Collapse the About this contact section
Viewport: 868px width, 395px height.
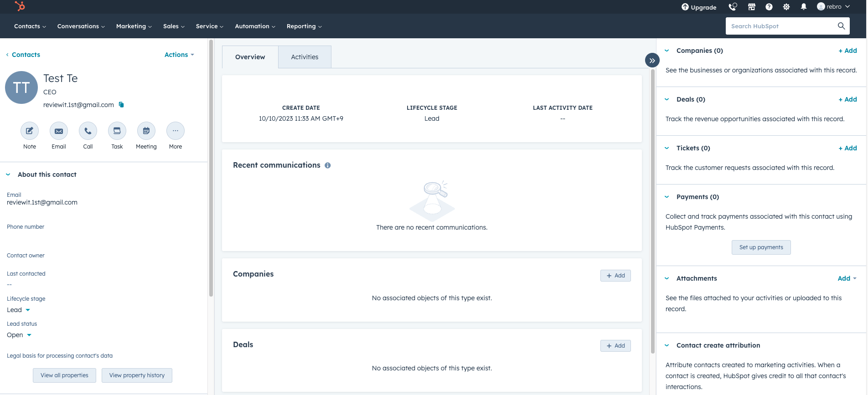tap(8, 174)
